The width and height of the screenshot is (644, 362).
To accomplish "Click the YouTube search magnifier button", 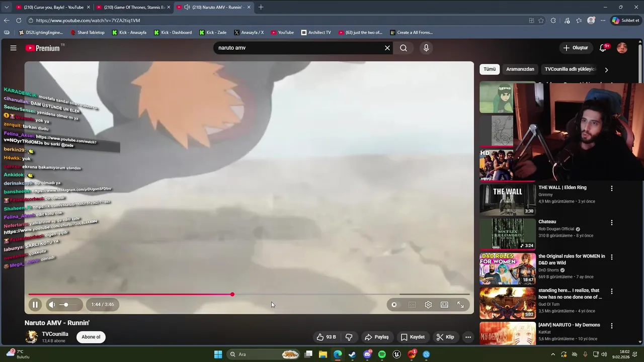I will (404, 48).
